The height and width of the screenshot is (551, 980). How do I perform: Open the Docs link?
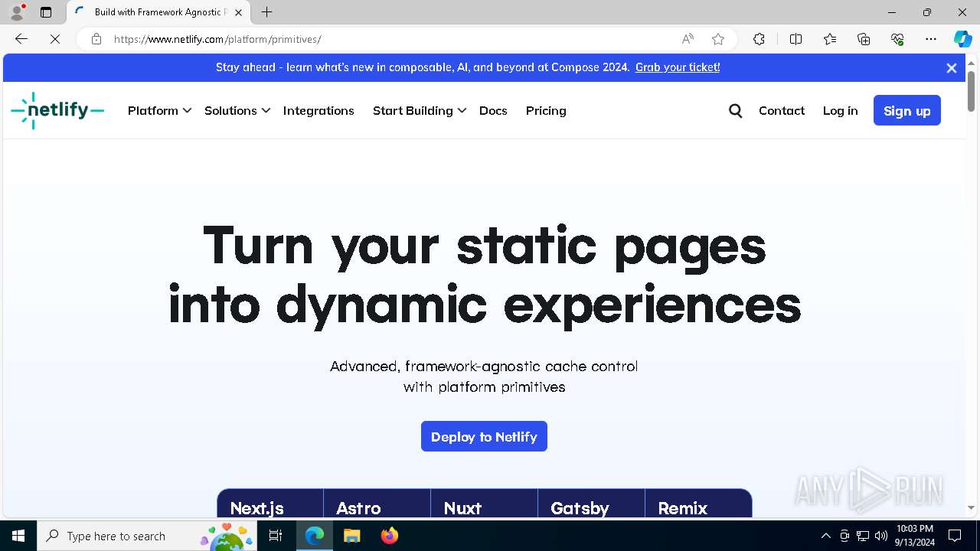pyautogui.click(x=493, y=111)
